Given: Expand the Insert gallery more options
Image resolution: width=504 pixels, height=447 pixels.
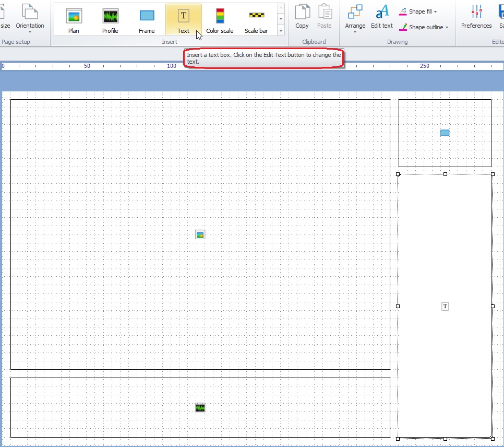Looking at the screenshot, I should click(281, 31).
